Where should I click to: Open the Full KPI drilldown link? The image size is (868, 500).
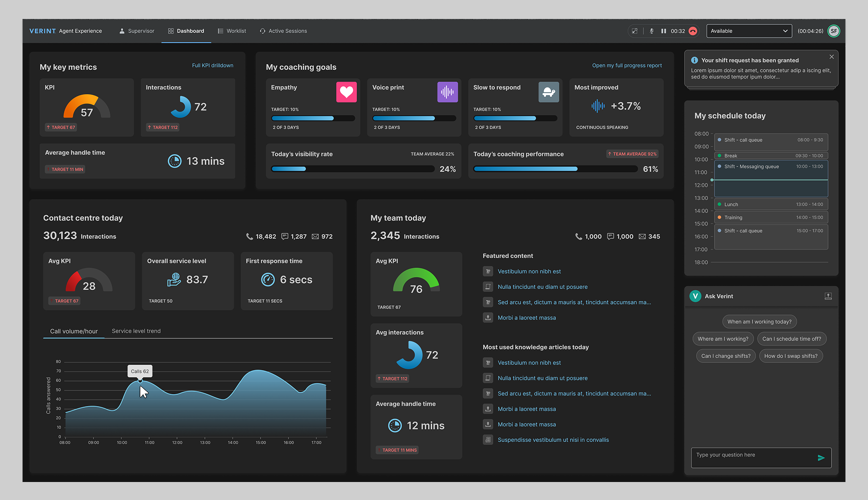(x=212, y=65)
